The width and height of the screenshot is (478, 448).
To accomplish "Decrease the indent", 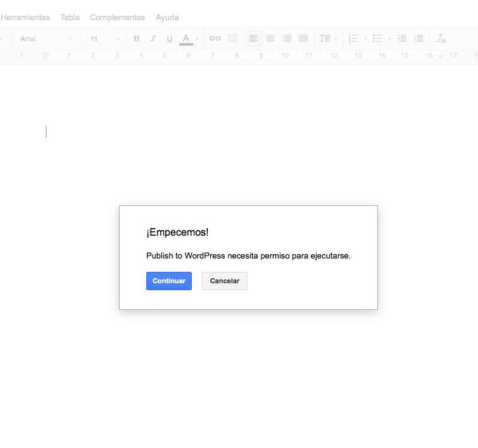I will coord(402,39).
